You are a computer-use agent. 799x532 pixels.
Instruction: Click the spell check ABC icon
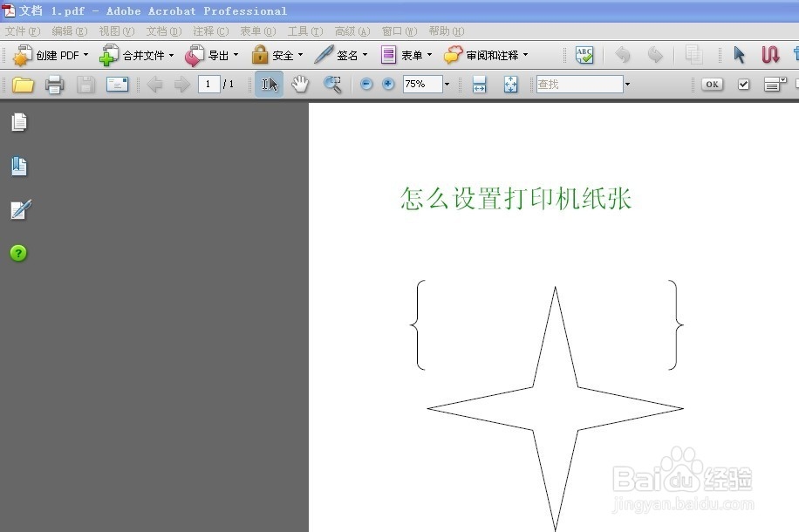click(x=583, y=54)
